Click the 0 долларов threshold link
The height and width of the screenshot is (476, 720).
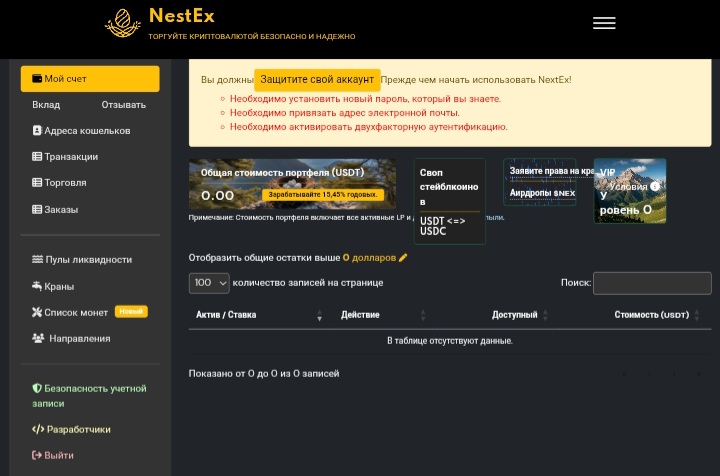coord(369,258)
